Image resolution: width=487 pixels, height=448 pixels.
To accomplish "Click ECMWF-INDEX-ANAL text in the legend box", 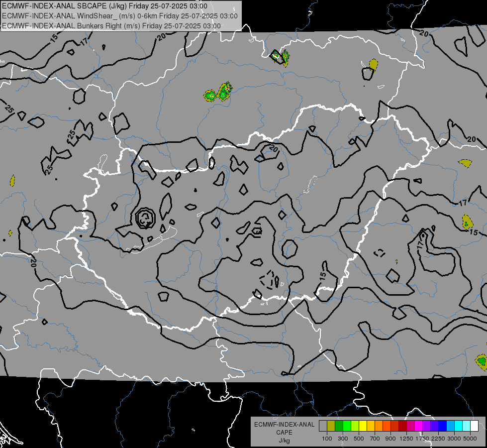I will click(x=285, y=425).
